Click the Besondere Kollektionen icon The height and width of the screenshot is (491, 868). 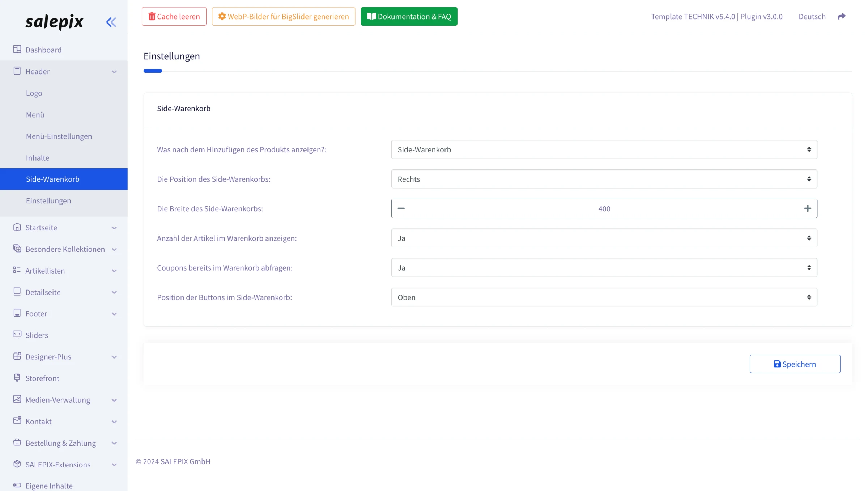tap(17, 249)
